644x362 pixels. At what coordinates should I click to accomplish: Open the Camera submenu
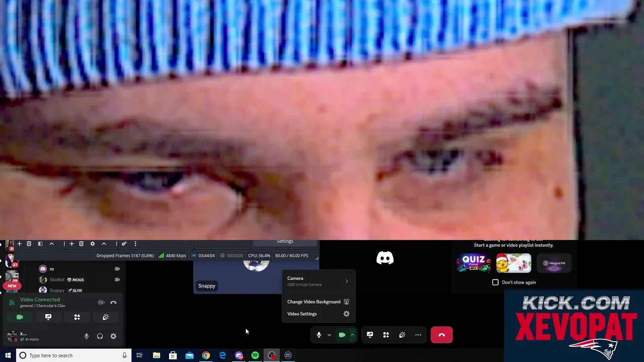click(318, 281)
